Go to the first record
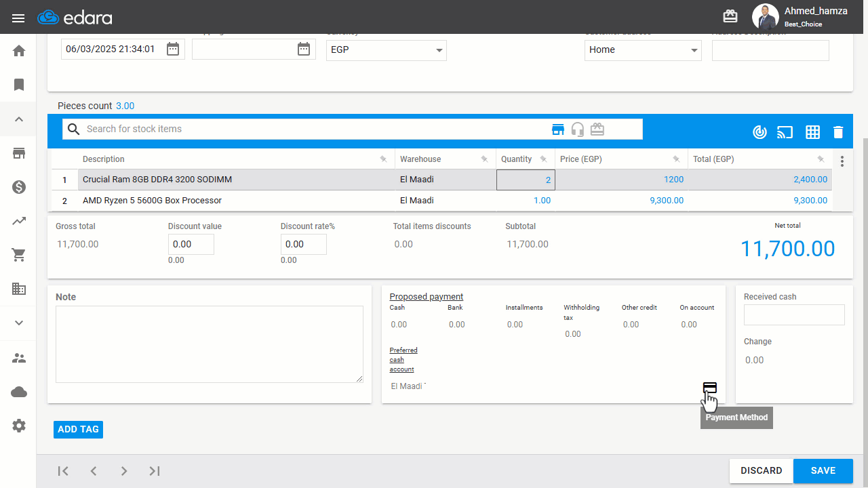 tap(63, 471)
